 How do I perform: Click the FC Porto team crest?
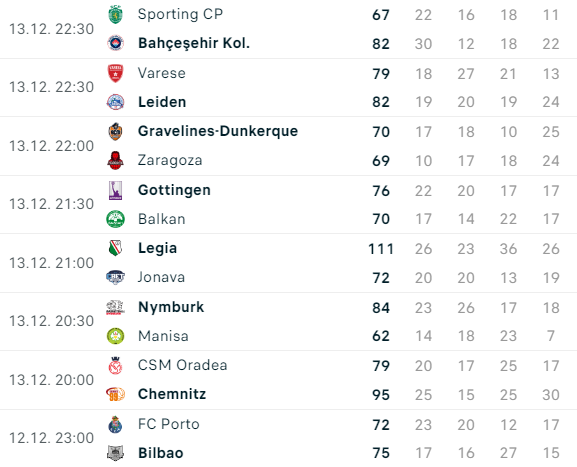point(115,425)
